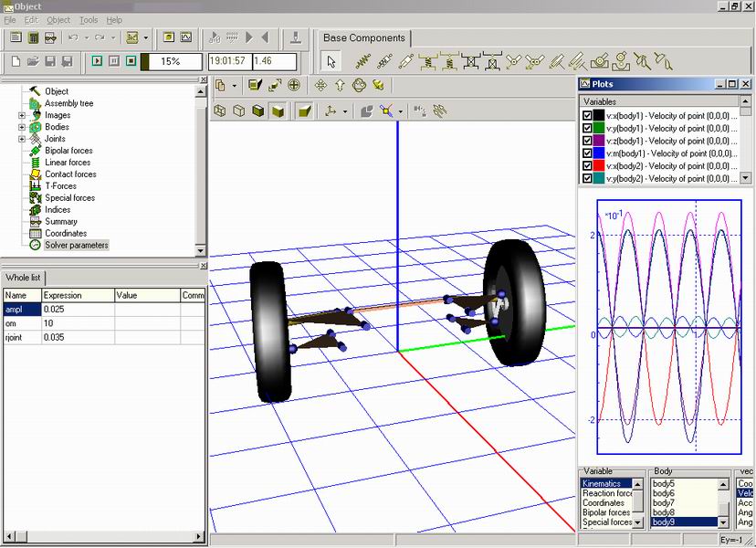Expand the Joints tree node
Screen dimensions: 756x548
pyautogui.click(x=22, y=139)
